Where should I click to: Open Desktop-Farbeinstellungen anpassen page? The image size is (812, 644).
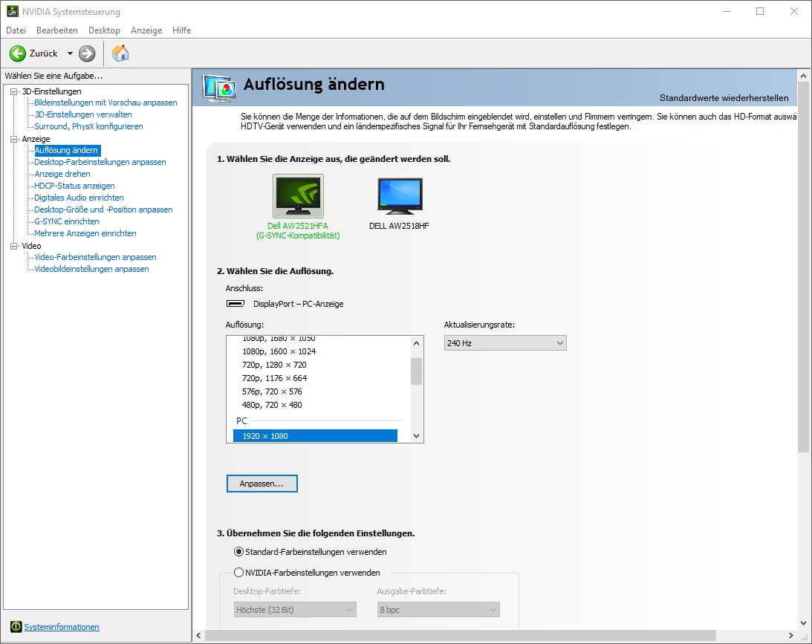point(100,162)
